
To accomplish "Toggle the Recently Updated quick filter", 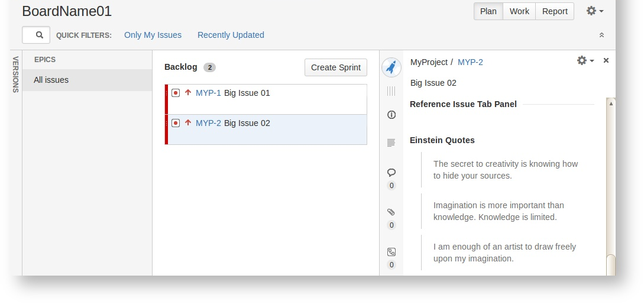I will 231,35.
